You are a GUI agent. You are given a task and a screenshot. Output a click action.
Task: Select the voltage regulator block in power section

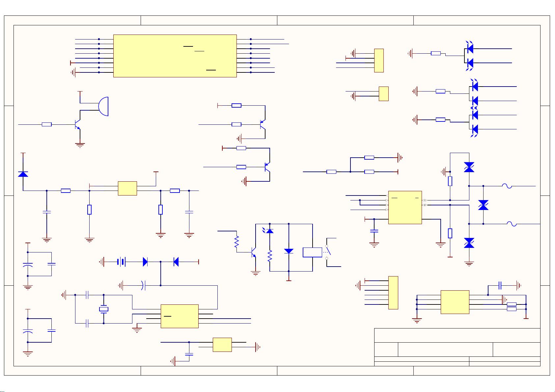pyautogui.click(x=127, y=188)
